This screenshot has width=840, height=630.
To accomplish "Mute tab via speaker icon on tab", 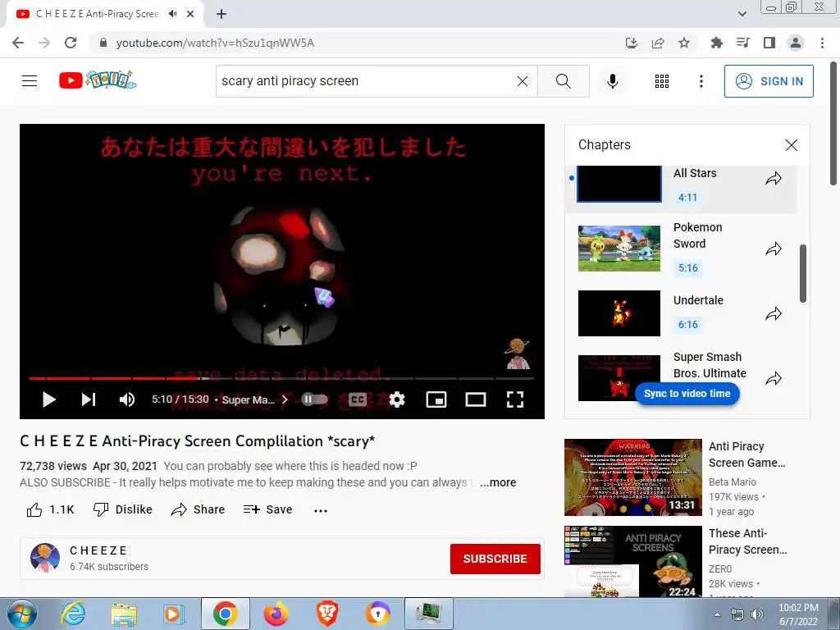I will 172,14.
